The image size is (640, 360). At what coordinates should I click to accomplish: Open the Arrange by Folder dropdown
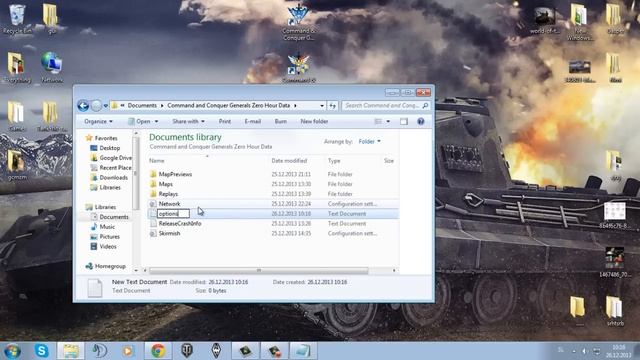(369, 142)
